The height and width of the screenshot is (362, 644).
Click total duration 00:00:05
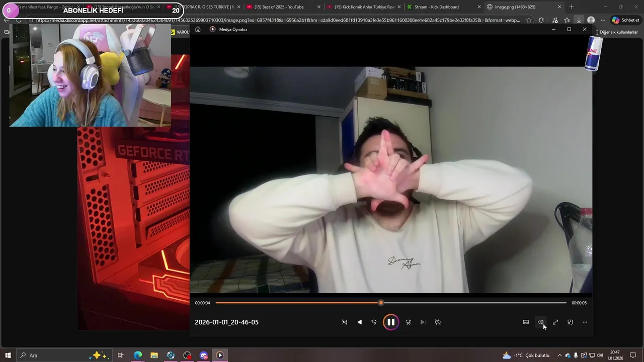coord(579,303)
